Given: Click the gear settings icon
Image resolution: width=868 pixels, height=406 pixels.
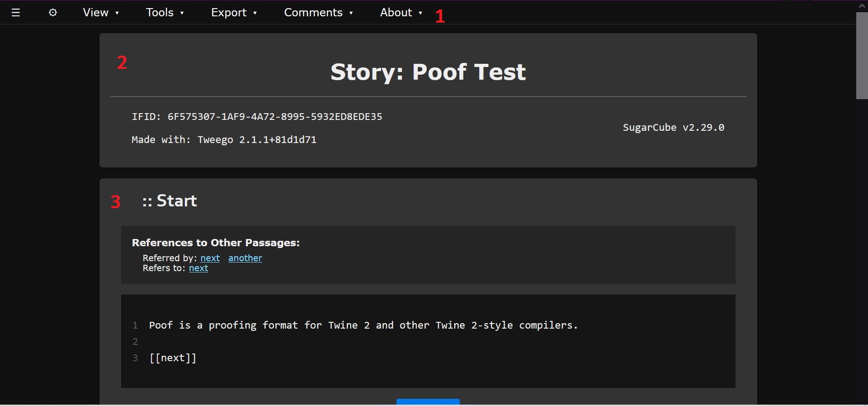Looking at the screenshot, I should tap(53, 13).
